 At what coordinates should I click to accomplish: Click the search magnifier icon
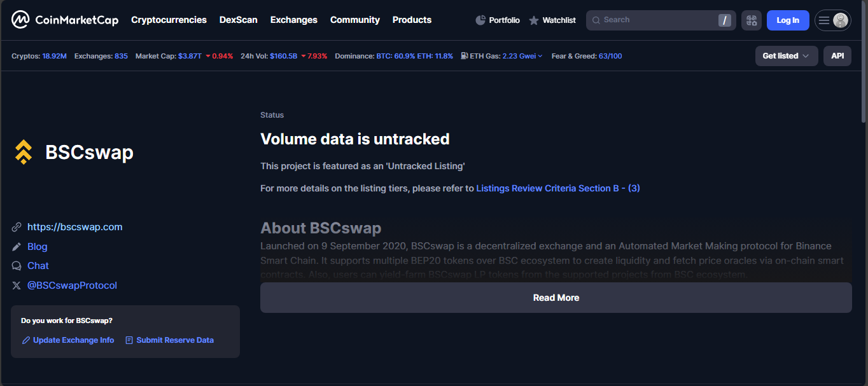tap(596, 20)
